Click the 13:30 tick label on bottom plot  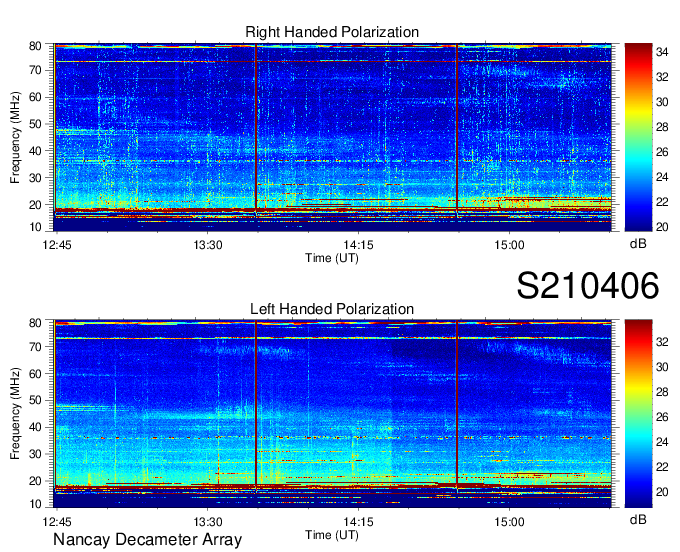pos(208,522)
